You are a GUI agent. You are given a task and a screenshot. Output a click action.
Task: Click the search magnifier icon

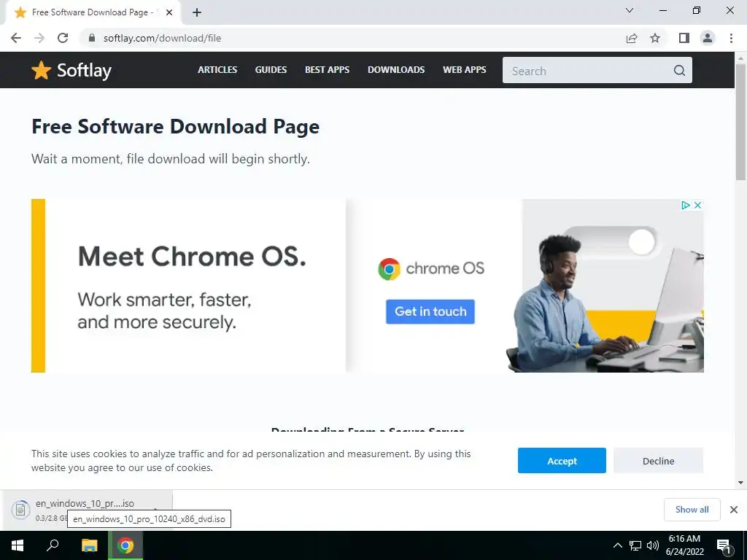click(679, 71)
